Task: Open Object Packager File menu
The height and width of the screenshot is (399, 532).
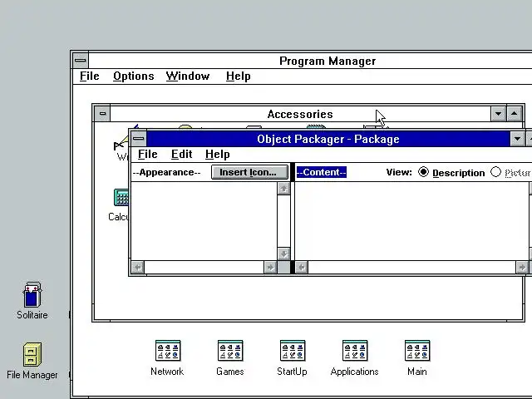Action: 148,155
